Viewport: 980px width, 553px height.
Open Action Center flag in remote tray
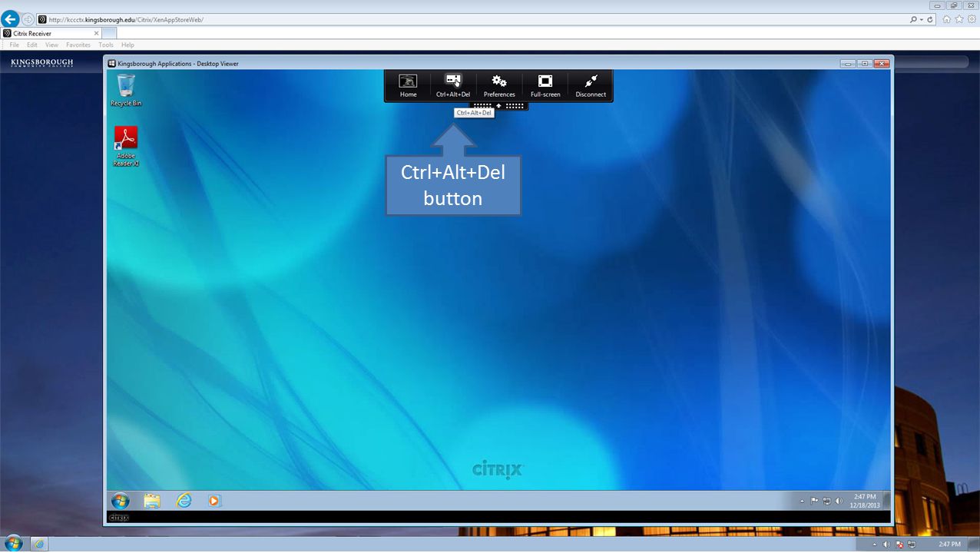[815, 501]
